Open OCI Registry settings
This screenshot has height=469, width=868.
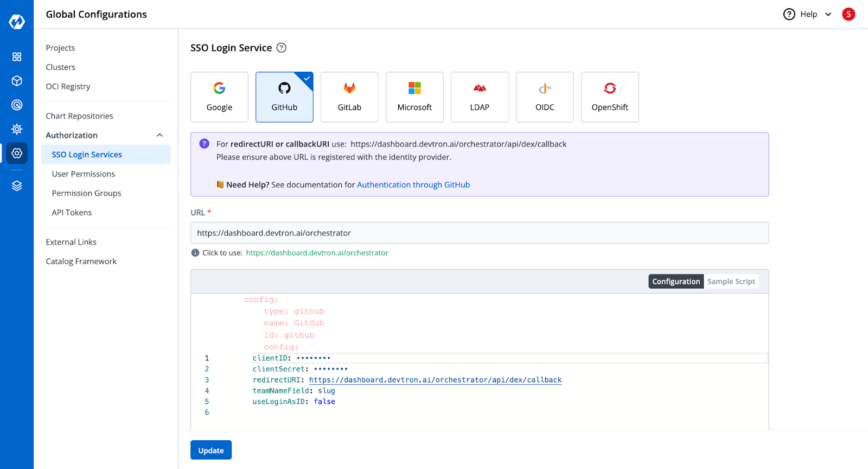[x=68, y=86]
